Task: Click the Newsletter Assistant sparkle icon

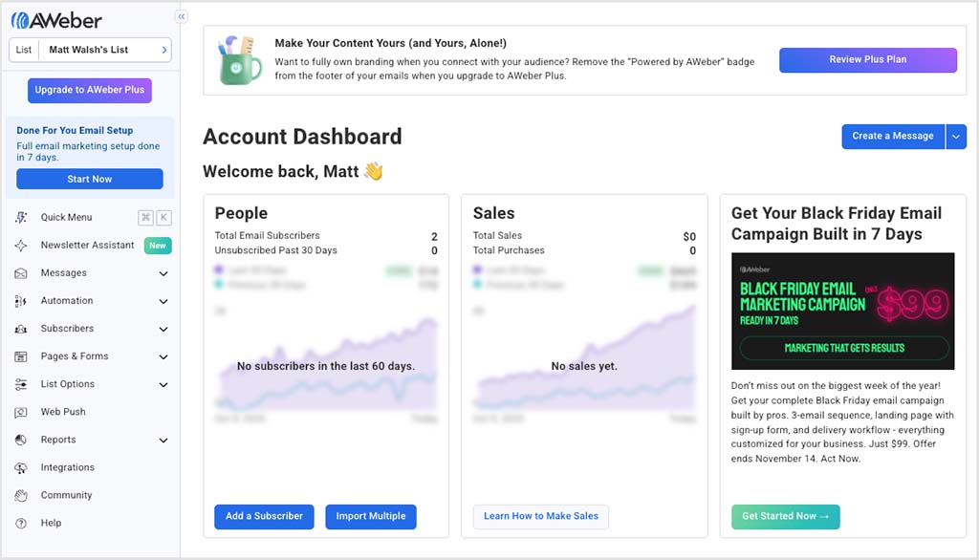Action: (21, 246)
